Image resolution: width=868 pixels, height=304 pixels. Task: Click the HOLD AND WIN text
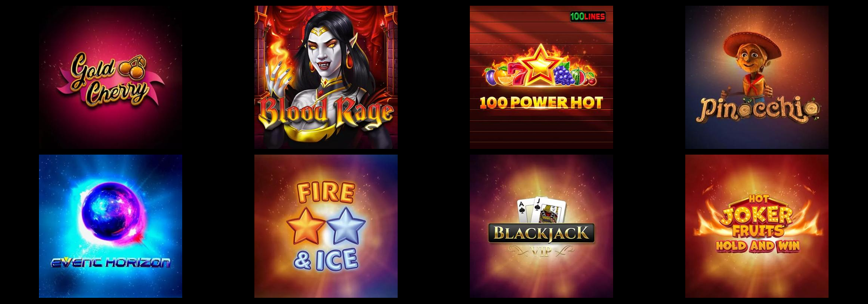pyautogui.click(x=758, y=246)
